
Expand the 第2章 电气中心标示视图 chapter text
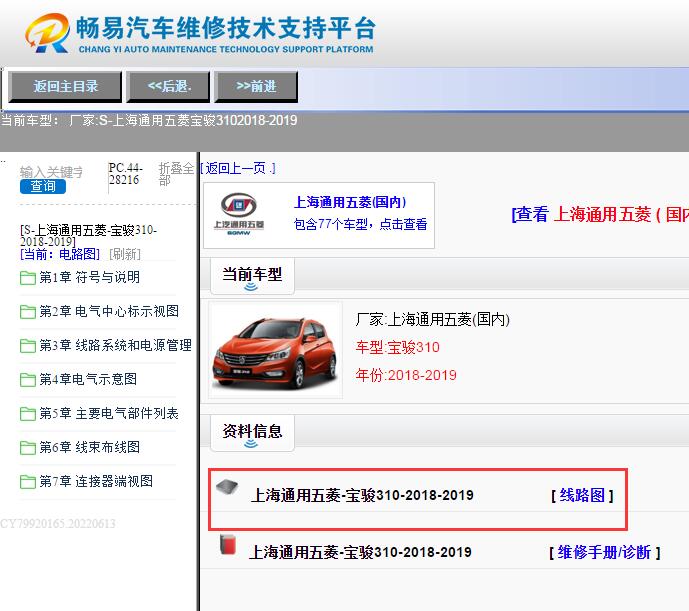pos(109,311)
